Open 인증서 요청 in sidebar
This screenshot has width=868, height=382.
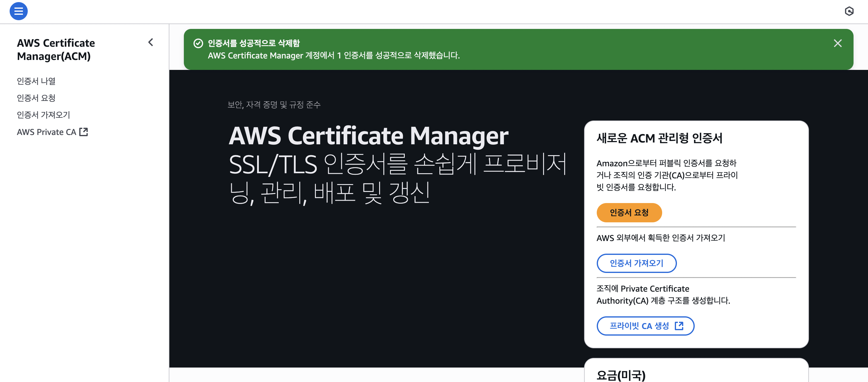[36, 98]
